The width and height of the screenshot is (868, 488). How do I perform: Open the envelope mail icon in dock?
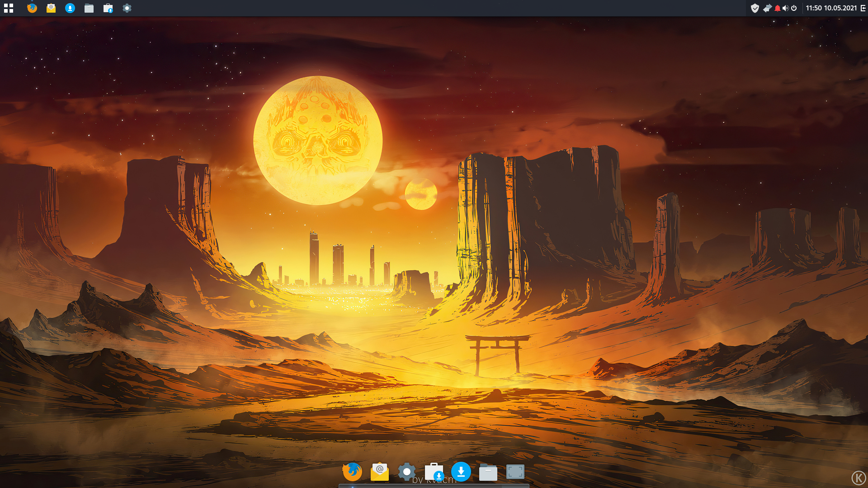tap(380, 472)
